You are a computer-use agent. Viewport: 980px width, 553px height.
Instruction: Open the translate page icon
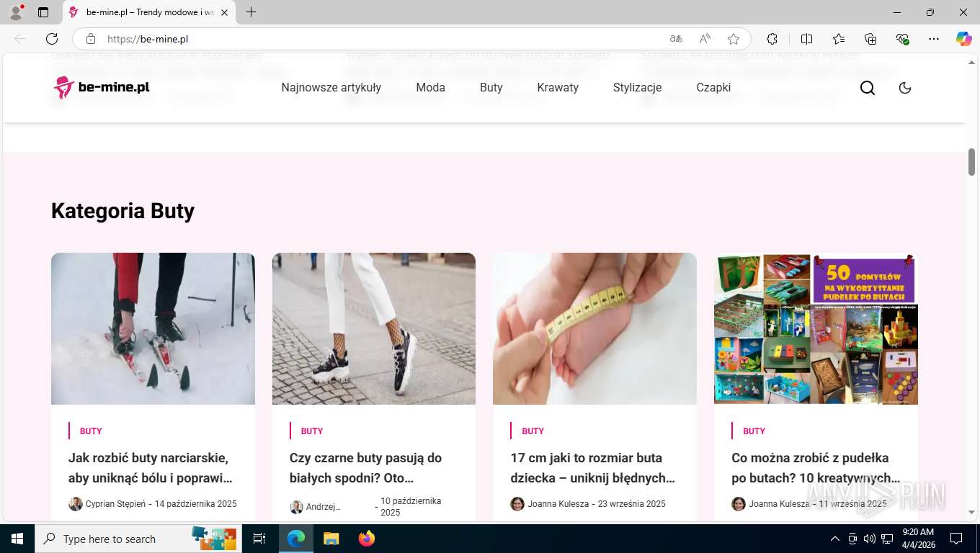675,39
